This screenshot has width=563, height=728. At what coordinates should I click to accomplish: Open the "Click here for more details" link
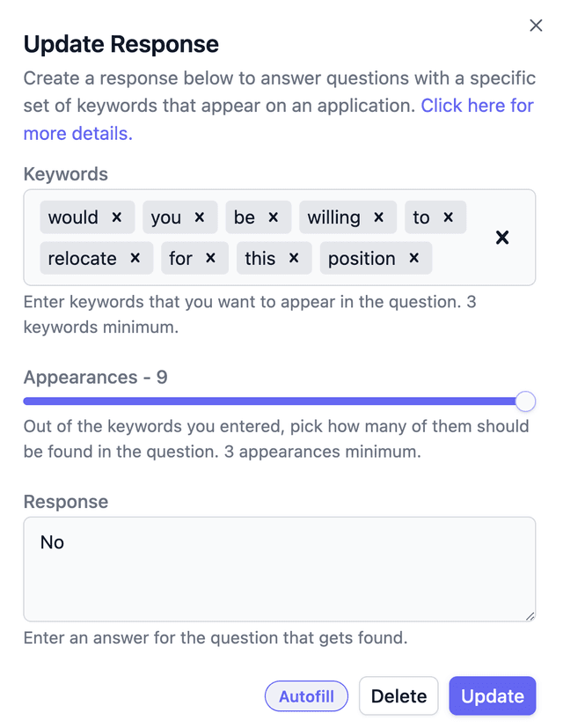click(x=478, y=105)
